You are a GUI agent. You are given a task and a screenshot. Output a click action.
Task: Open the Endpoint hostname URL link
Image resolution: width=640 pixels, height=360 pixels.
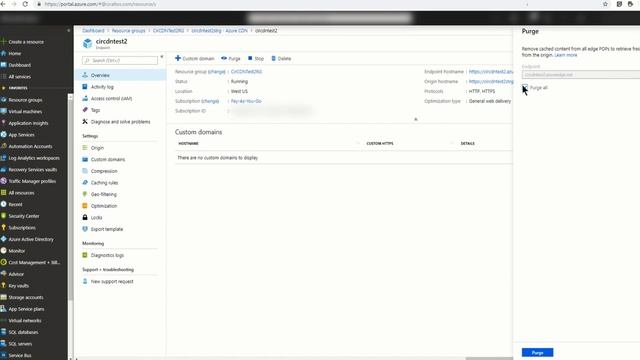click(x=491, y=72)
